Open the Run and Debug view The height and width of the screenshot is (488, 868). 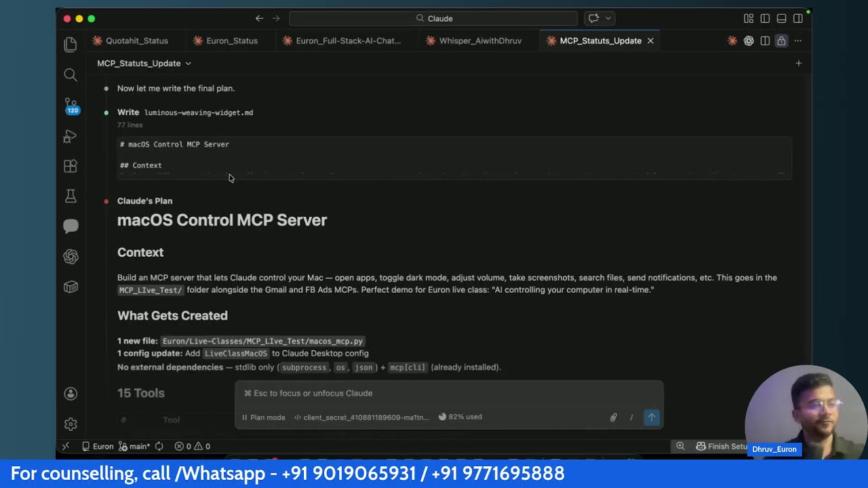coord(71,136)
